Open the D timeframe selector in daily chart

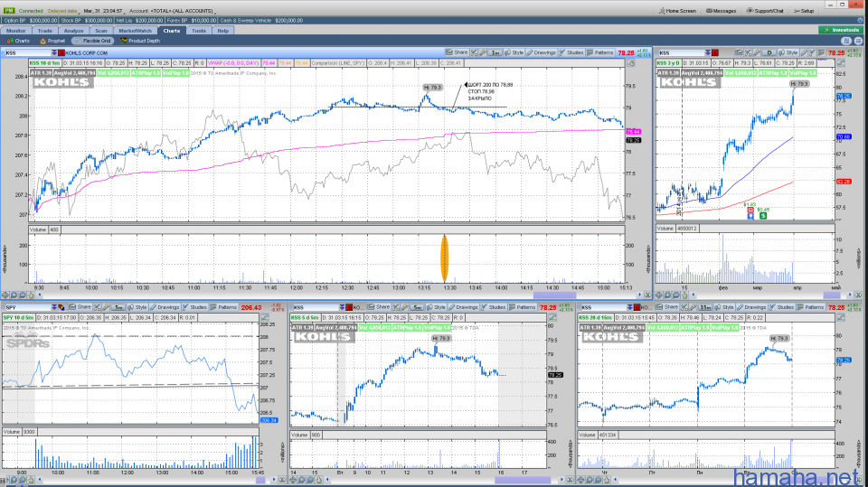(769, 52)
